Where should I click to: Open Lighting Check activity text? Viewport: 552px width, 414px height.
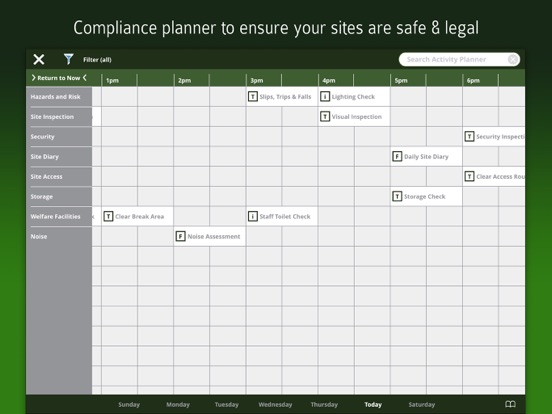tap(353, 97)
